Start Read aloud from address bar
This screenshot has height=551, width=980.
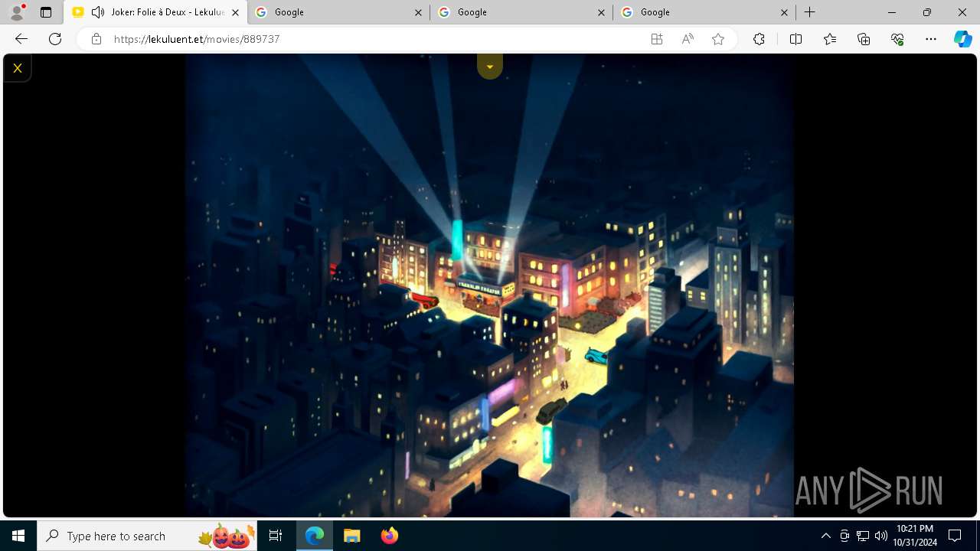pos(688,39)
